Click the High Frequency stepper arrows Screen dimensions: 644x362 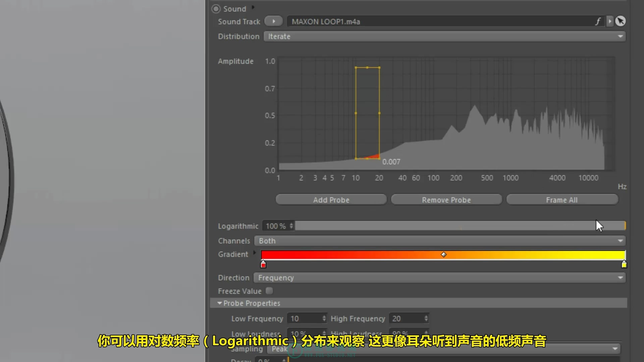(x=426, y=318)
